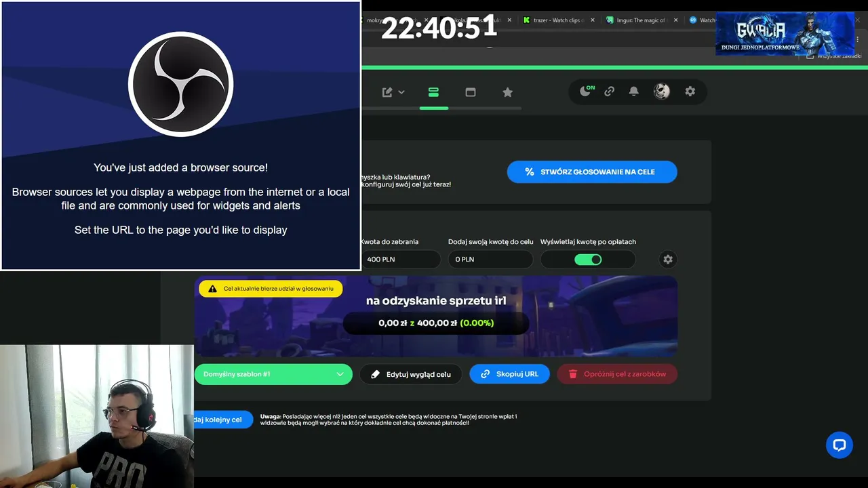The height and width of the screenshot is (488, 868).
Task: Click the webcam feed overlay
Action: coord(97,416)
